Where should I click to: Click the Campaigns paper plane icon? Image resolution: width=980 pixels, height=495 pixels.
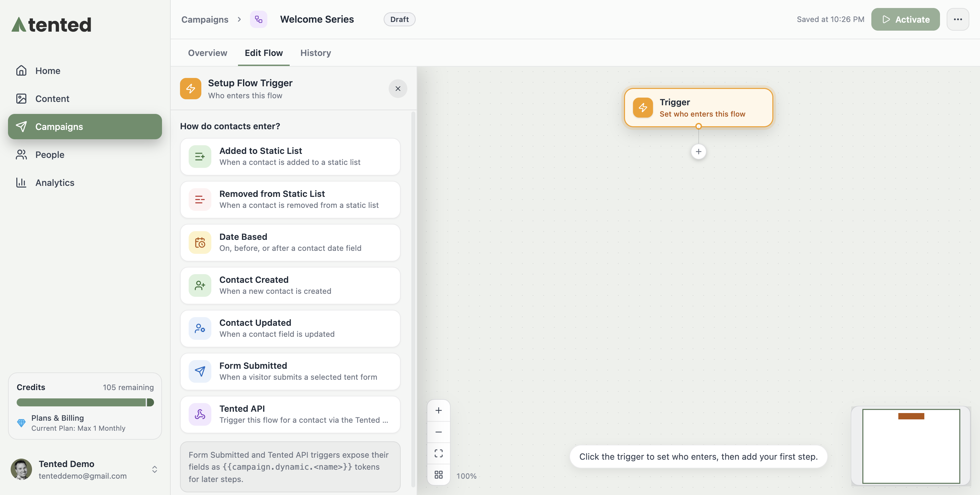(x=21, y=127)
